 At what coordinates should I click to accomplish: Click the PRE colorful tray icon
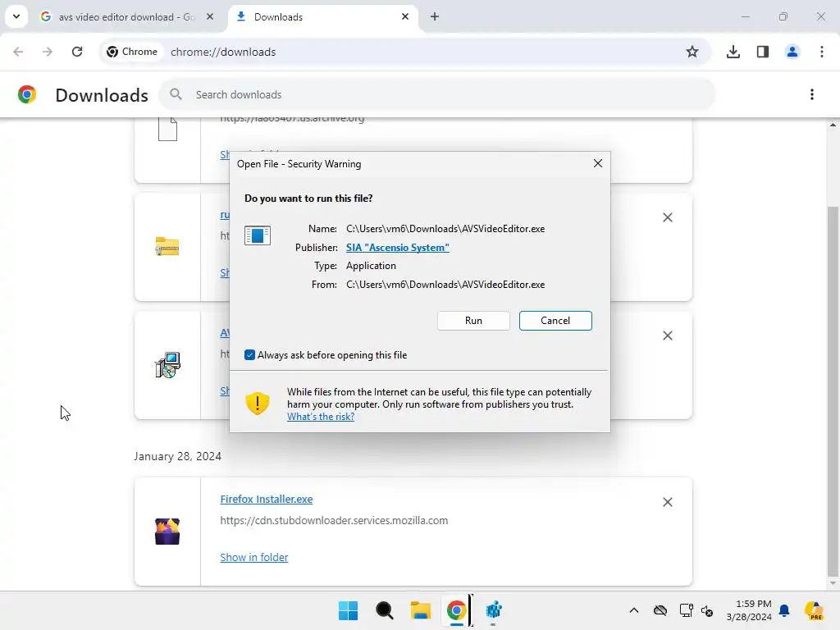tap(814, 610)
